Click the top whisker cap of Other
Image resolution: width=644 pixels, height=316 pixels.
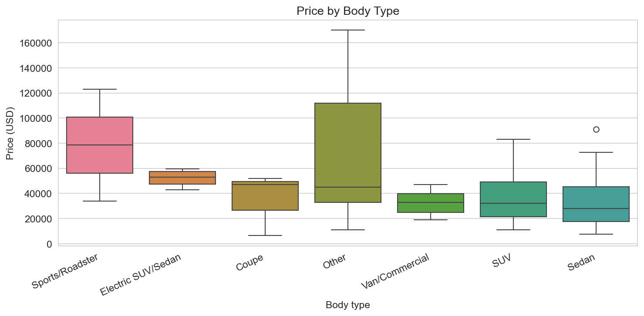click(348, 30)
